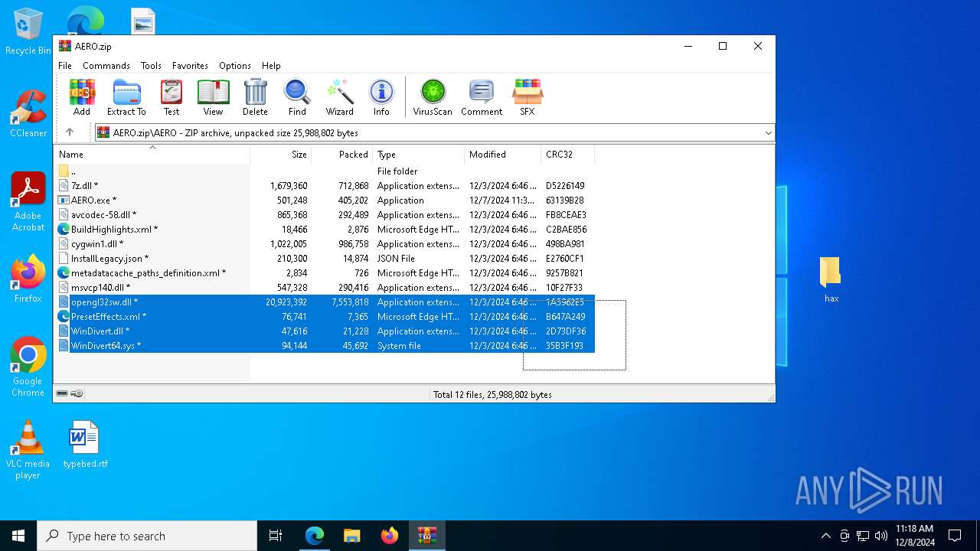Open Task View from the taskbar
Image resolution: width=980 pixels, height=551 pixels.
tap(276, 536)
